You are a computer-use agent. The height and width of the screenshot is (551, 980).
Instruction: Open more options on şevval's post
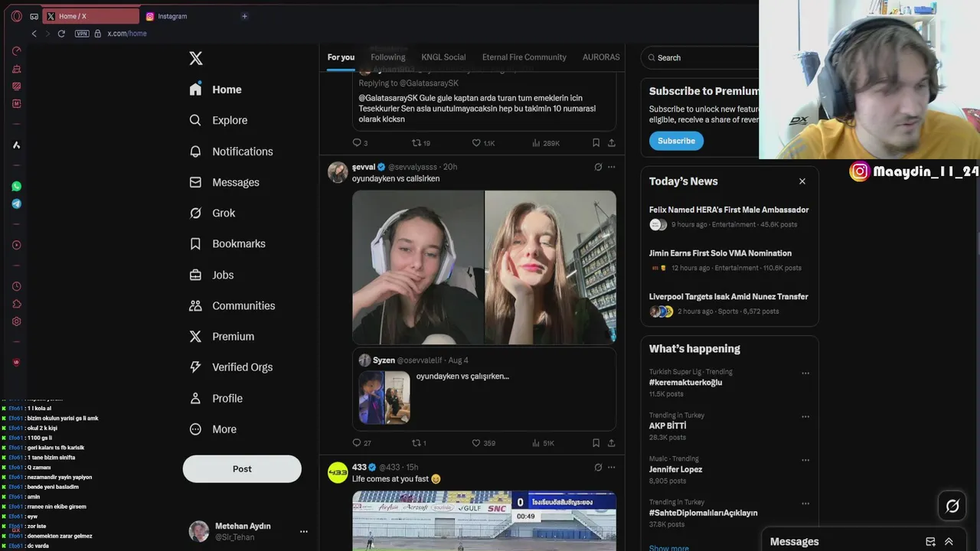611,167
